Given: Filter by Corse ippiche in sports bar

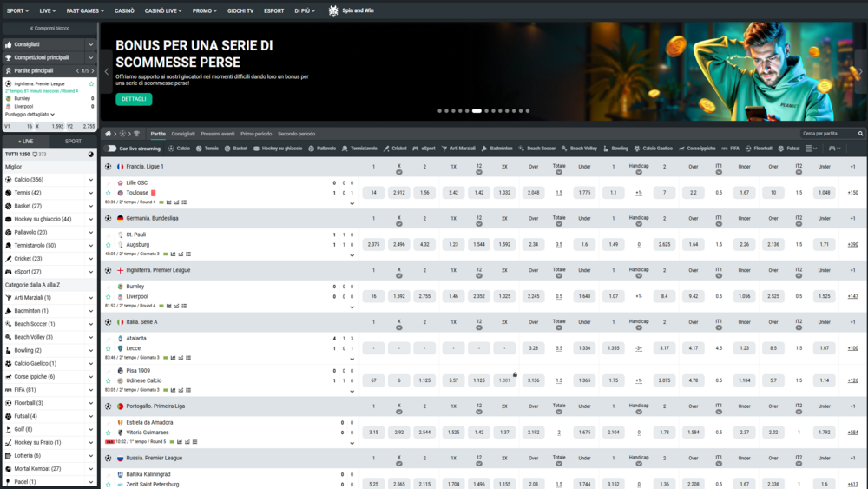Looking at the screenshot, I should click(x=697, y=149).
